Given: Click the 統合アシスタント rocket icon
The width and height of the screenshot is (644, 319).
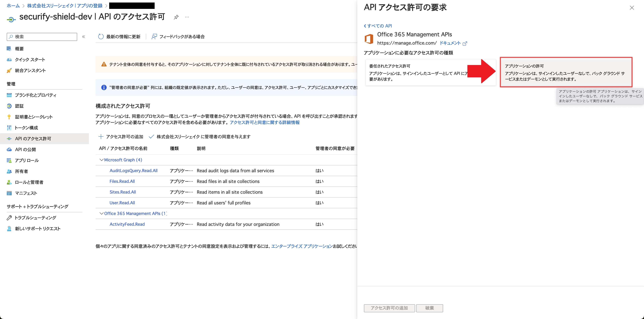Looking at the screenshot, I should [x=9, y=70].
